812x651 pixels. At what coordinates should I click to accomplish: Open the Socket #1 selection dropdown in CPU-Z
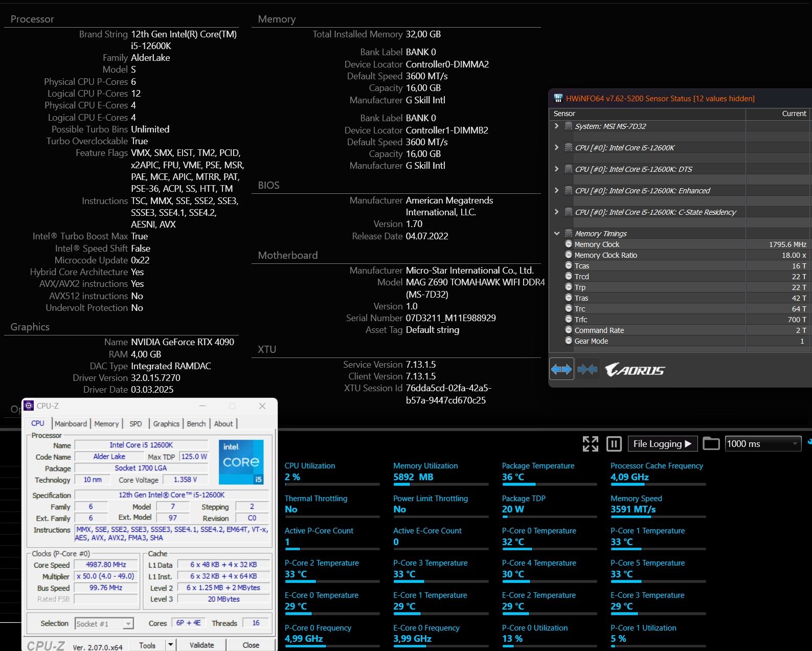[128, 623]
